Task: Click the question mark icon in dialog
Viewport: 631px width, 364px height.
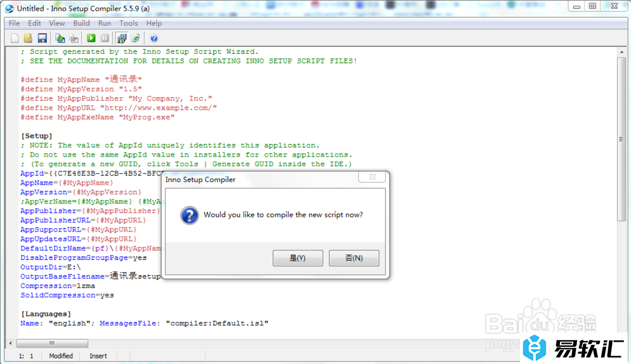Action: pyautogui.click(x=189, y=215)
